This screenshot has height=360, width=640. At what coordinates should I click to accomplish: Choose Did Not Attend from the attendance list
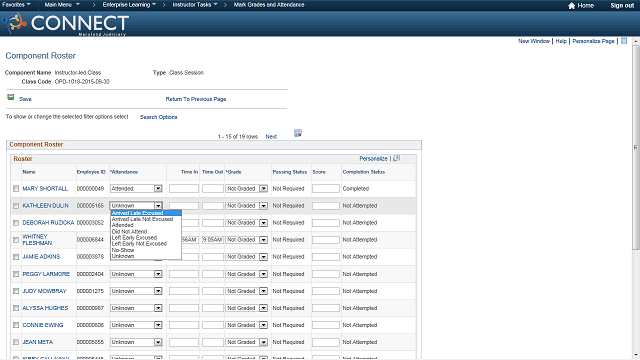click(x=129, y=231)
